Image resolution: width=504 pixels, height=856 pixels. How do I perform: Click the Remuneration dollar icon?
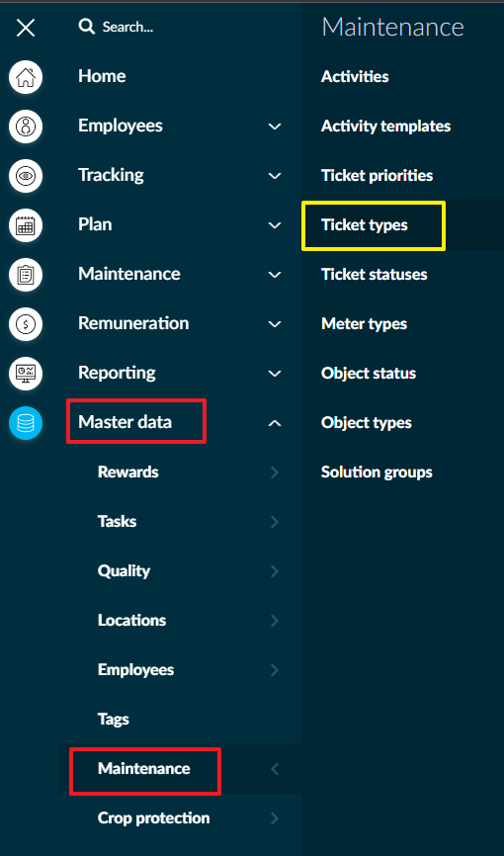26,324
